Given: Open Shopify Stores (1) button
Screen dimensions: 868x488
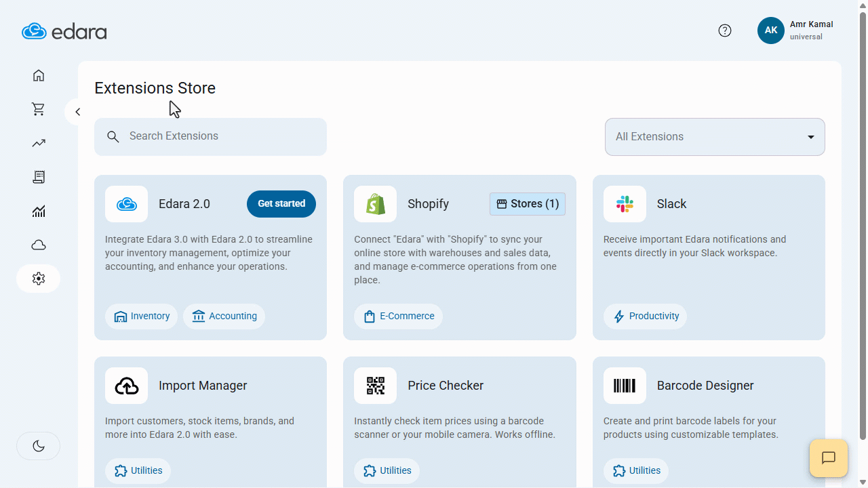Looking at the screenshot, I should (528, 204).
